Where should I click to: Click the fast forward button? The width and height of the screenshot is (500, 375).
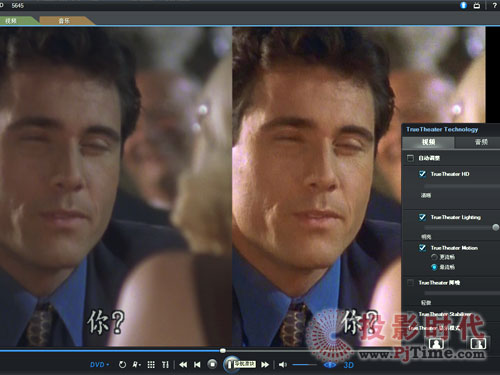[265, 365]
